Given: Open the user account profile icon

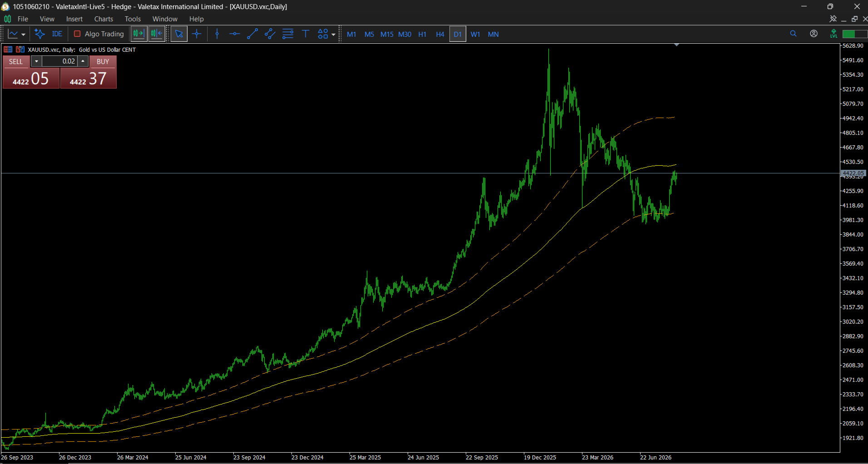Looking at the screenshot, I should (814, 34).
